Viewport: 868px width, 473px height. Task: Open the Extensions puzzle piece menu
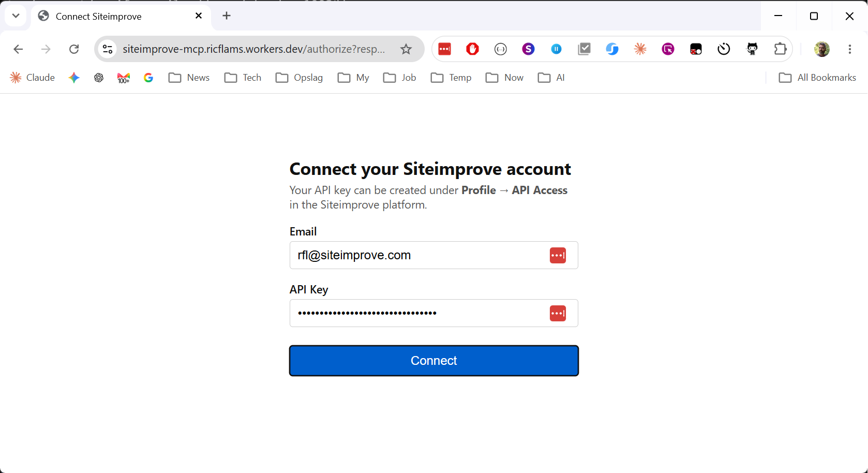(780, 49)
